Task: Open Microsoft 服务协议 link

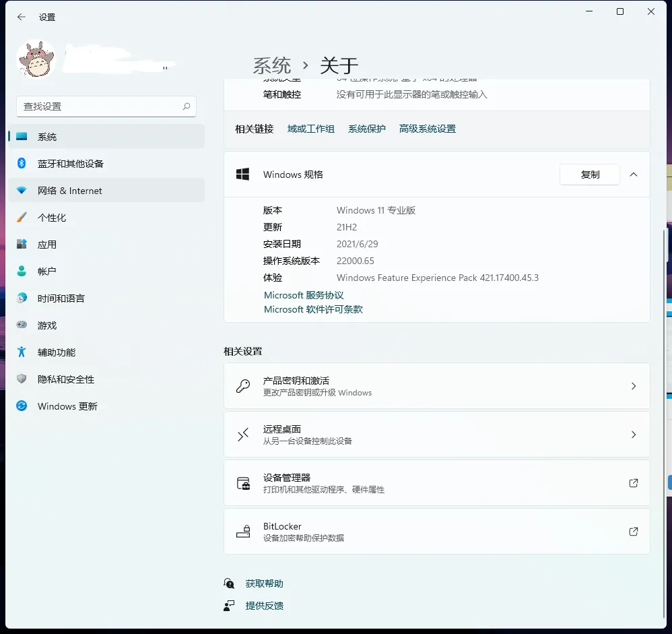Action: (x=304, y=295)
